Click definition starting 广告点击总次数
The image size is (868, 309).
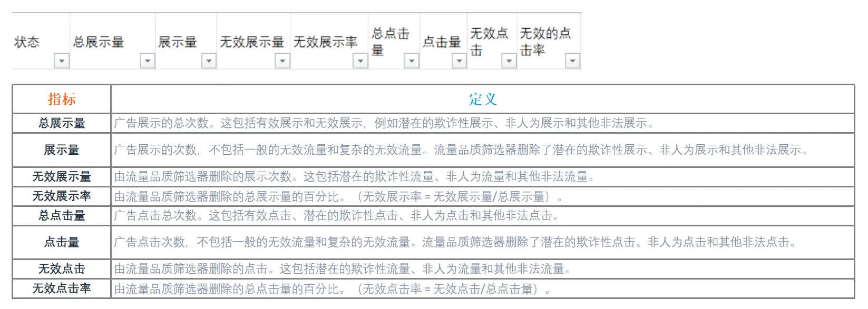coord(337,215)
